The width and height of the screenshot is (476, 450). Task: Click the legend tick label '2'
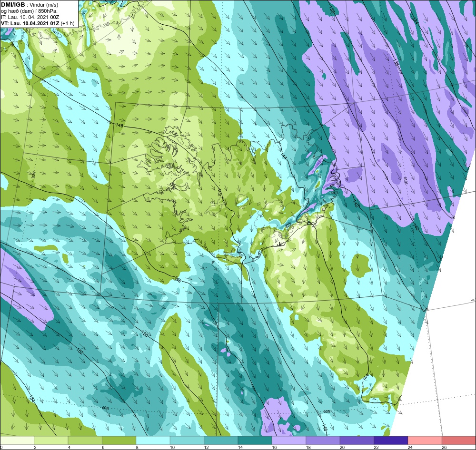[35, 447]
